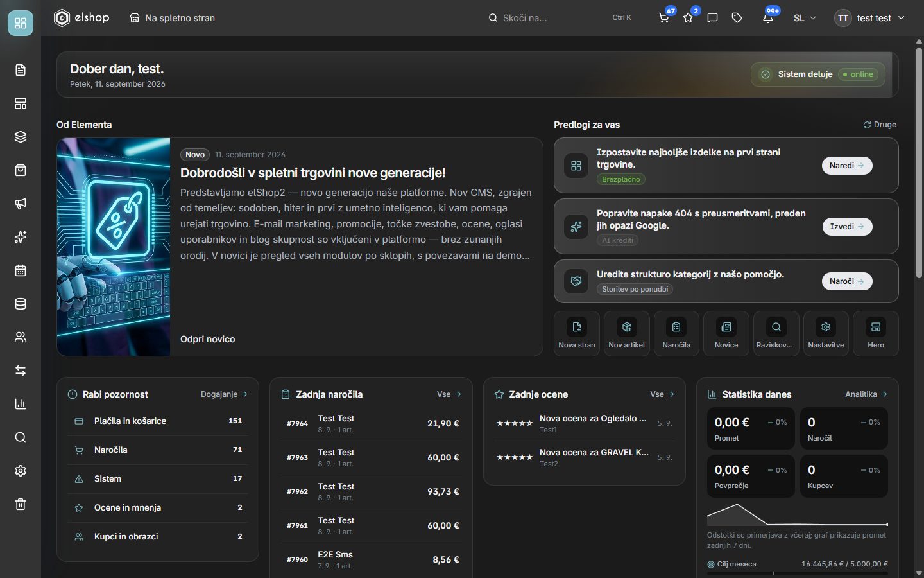
Task: Click the Odpri novico link
Action: [x=208, y=339]
